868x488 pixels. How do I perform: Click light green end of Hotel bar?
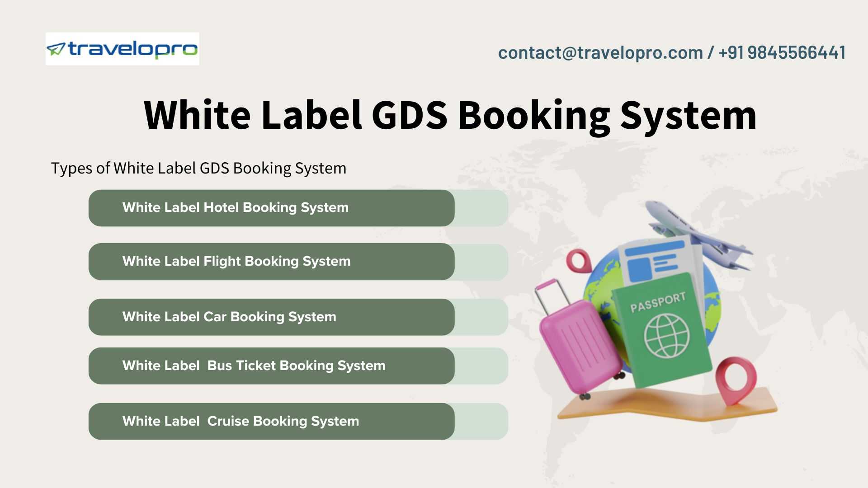pyautogui.click(x=481, y=208)
